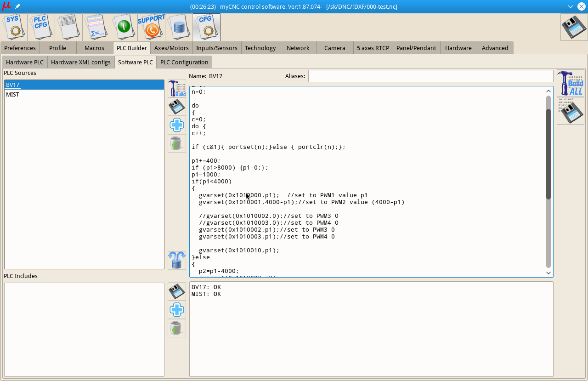Open the window menu dropdown arrow in title bar
The height and width of the screenshot is (381, 588).
point(570,6)
